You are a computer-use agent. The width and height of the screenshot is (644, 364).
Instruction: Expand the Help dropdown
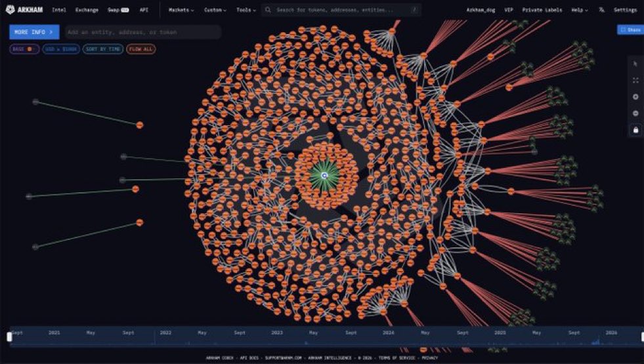(580, 10)
